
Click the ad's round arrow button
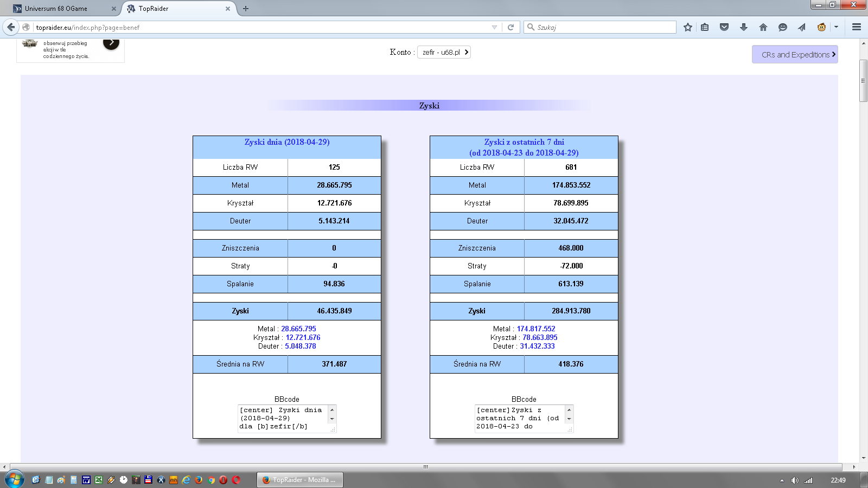(111, 43)
